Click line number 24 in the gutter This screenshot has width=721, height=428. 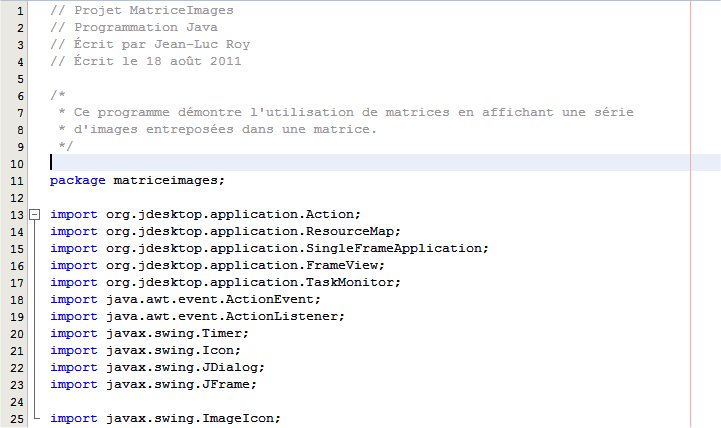[17, 402]
